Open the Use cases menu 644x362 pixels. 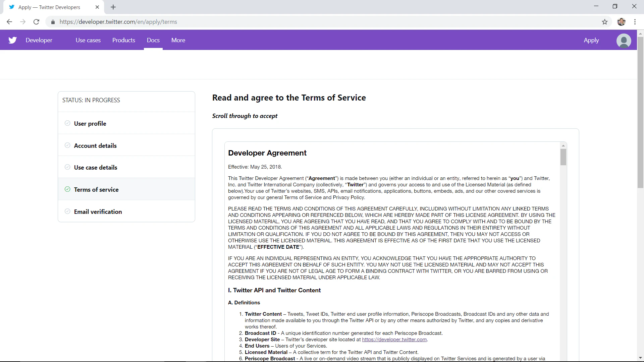(x=88, y=40)
